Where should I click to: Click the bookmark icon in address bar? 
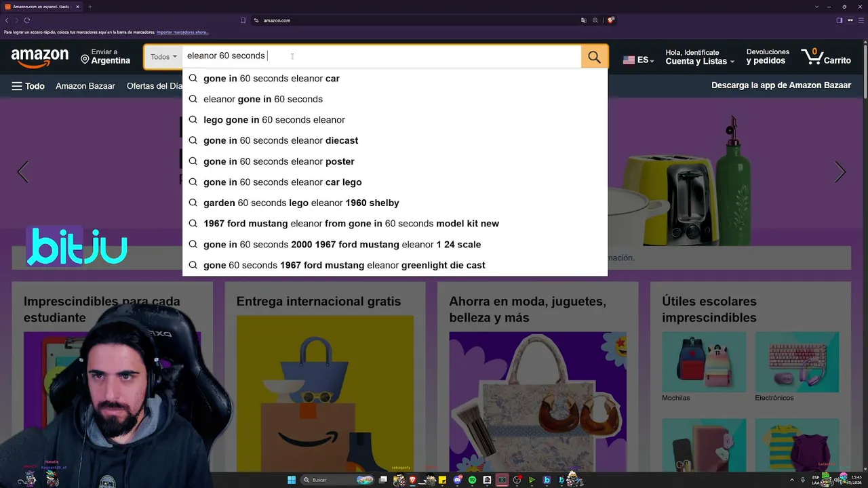pyautogui.click(x=243, y=20)
